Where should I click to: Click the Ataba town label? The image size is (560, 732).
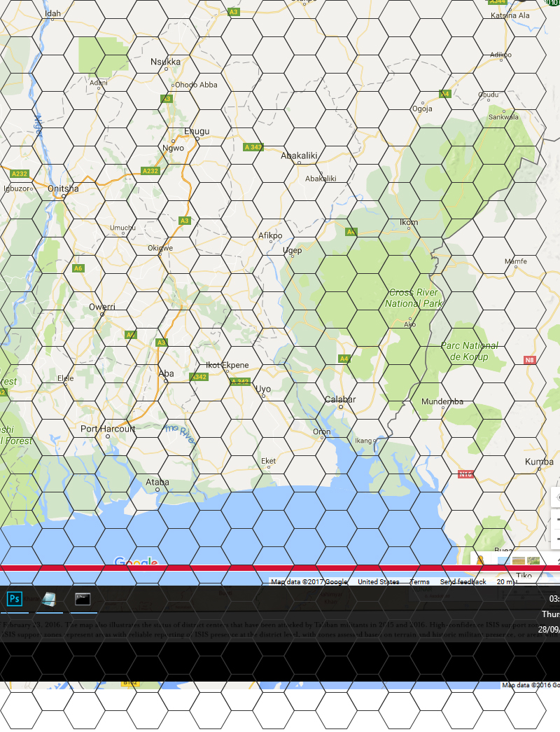tap(157, 482)
